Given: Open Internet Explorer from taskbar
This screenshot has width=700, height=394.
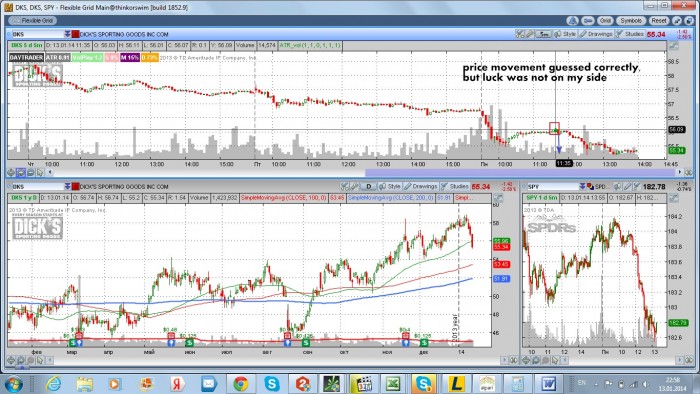Looking at the screenshot, I should coord(53,384).
